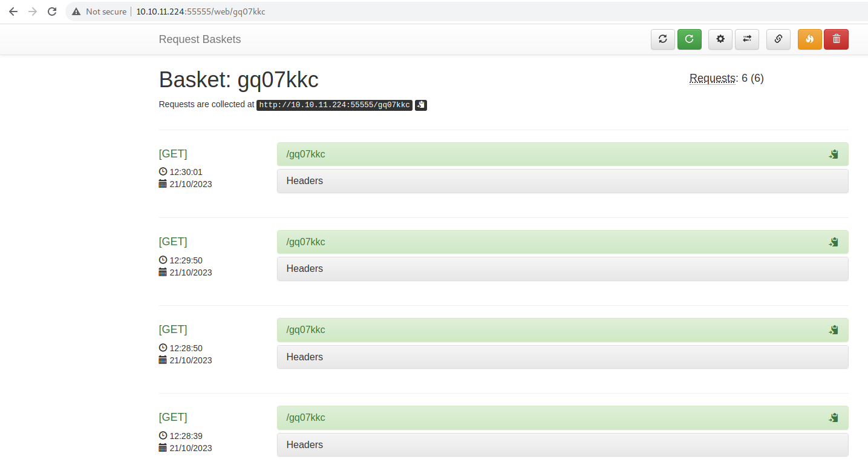Expand Headers of the 12:28:39 request
Viewport: 868px width, 462px height.
563,444
